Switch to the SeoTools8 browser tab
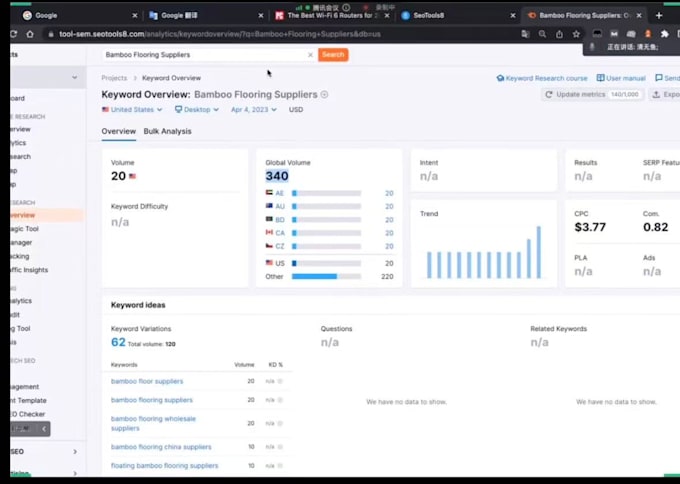680x484 pixels. [455, 15]
